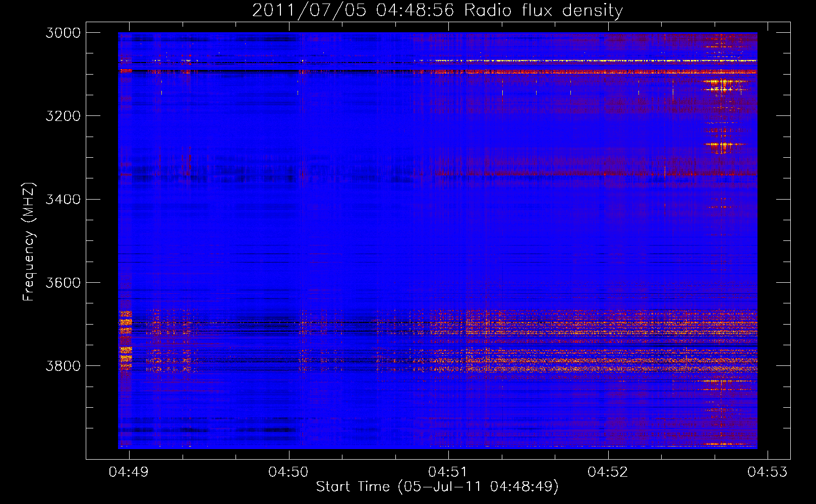816x504 pixels.
Task: Select the 3400 frequency axis label
Action: 63,199
